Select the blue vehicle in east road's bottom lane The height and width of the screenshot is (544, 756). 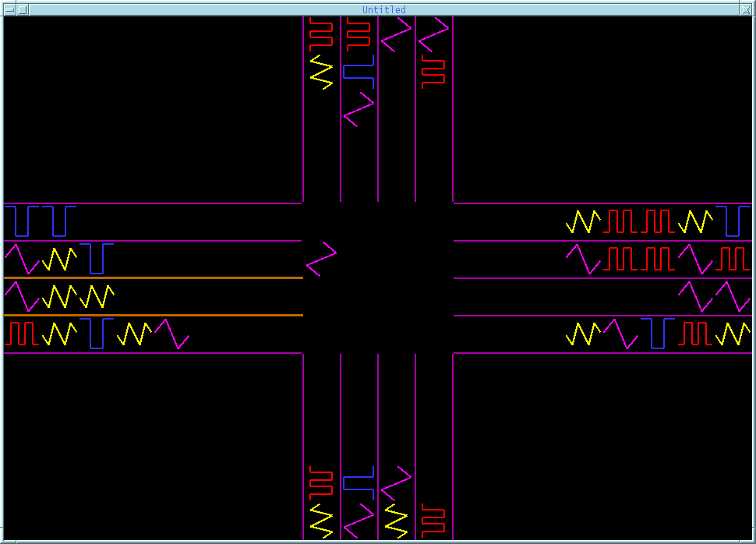point(658,334)
